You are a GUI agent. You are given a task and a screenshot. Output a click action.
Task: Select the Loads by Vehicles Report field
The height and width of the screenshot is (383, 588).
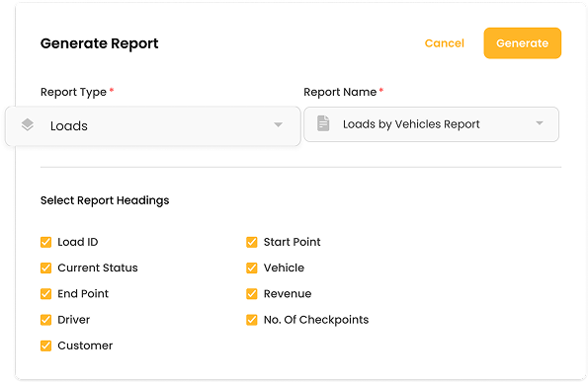pyautogui.click(x=431, y=124)
